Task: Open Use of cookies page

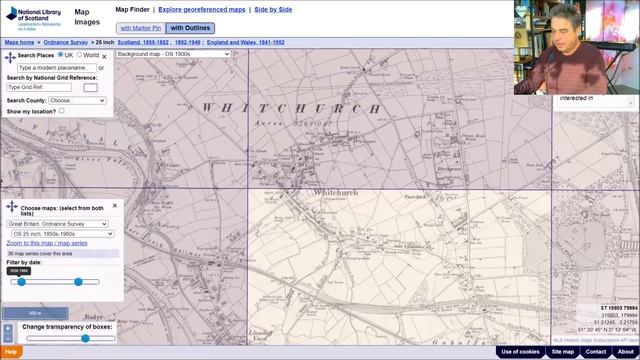Action: (x=520, y=352)
